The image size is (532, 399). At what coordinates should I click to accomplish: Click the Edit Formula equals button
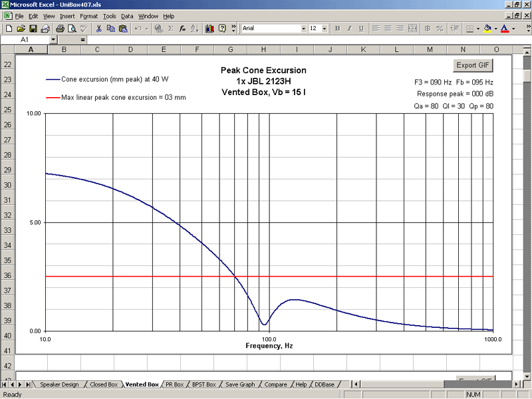tap(82, 40)
